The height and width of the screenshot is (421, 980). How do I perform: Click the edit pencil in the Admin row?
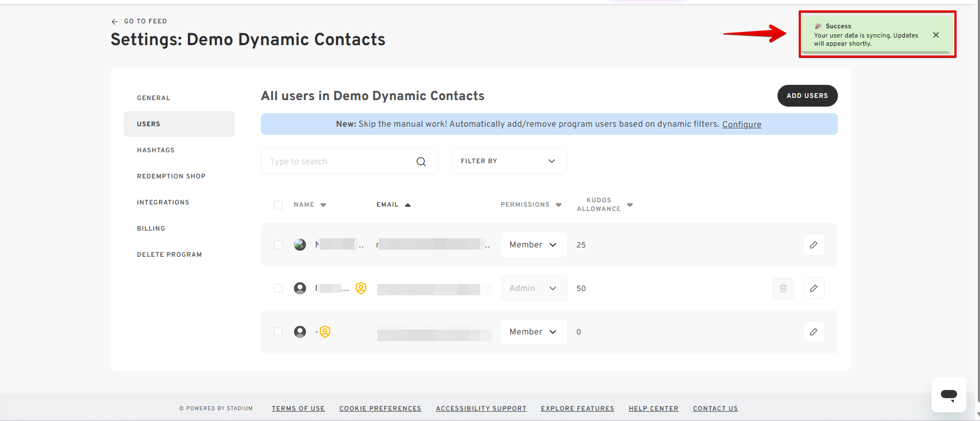coord(813,288)
